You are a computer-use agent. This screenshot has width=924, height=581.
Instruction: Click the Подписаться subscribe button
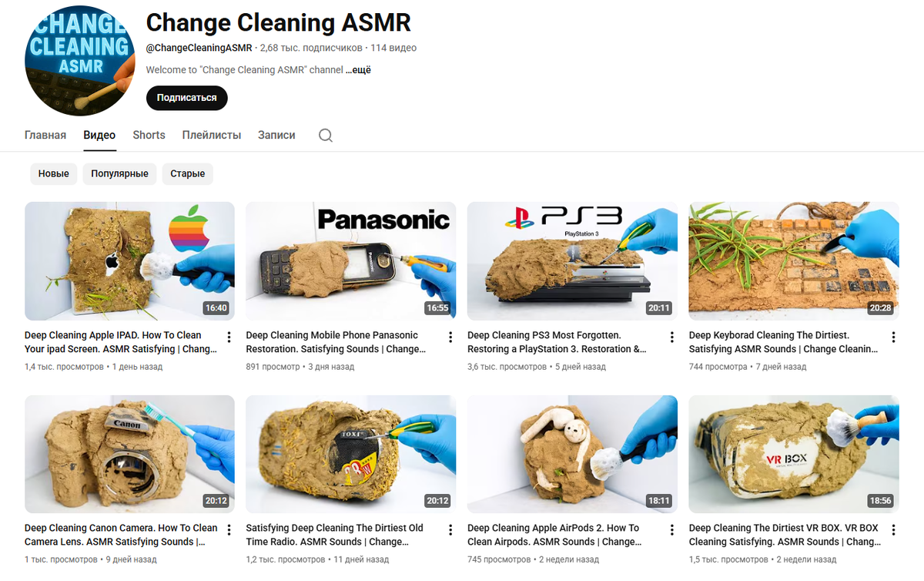[x=187, y=98]
